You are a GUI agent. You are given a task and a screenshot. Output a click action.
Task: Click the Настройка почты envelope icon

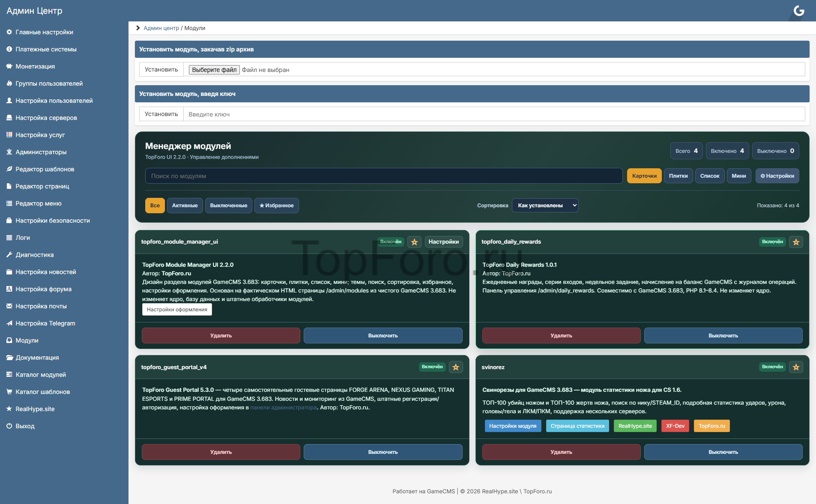[9, 306]
